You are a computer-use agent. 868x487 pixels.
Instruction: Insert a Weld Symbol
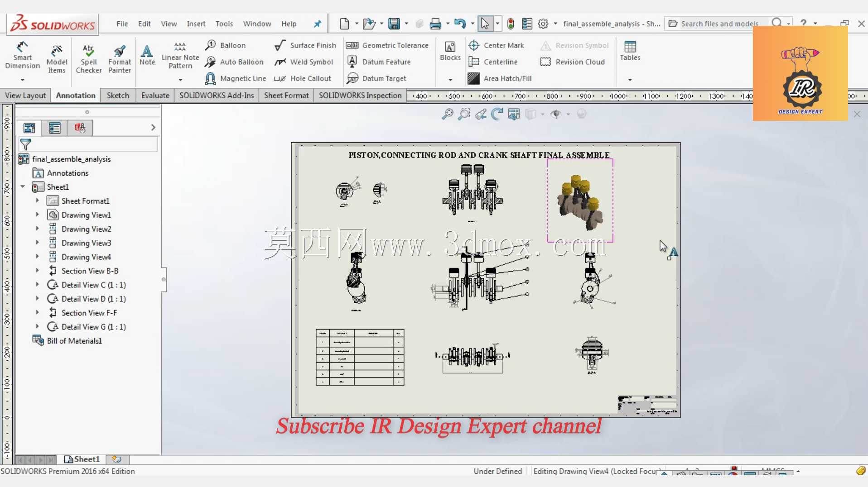pos(304,62)
